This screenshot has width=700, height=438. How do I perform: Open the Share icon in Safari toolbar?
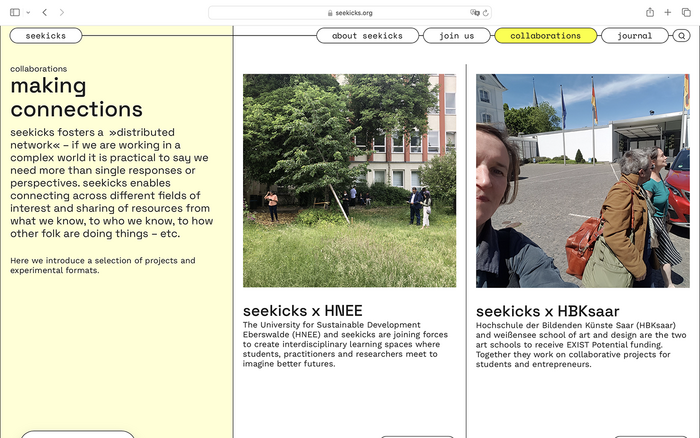pyautogui.click(x=650, y=13)
